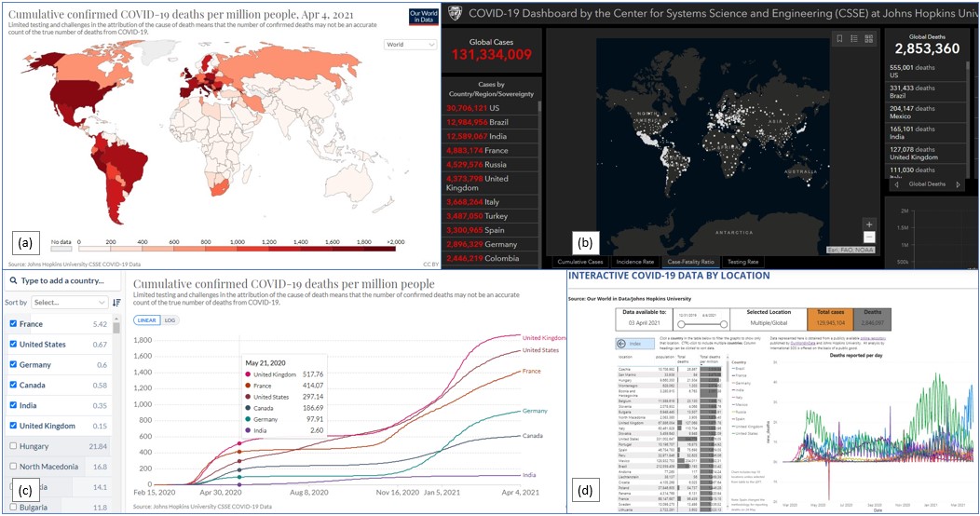Check the North Macedonia checkbox
The width and height of the screenshot is (980, 516).
click(14, 466)
